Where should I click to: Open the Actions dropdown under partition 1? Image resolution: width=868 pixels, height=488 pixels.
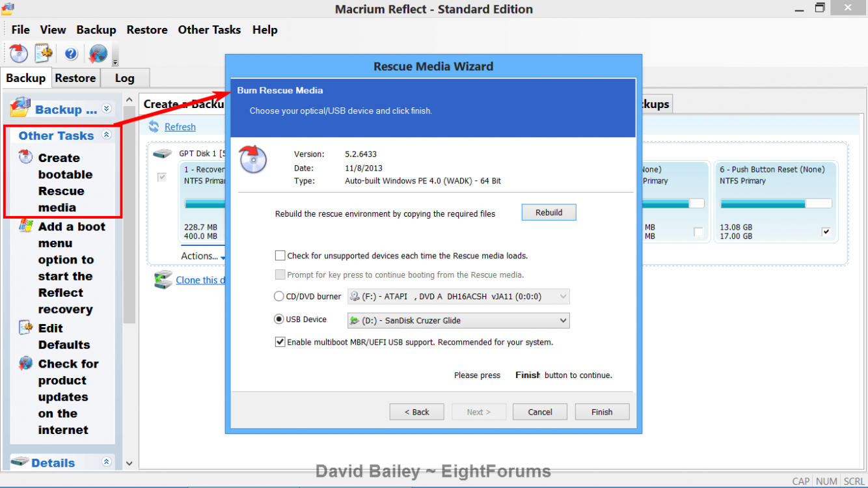pos(203,256)
